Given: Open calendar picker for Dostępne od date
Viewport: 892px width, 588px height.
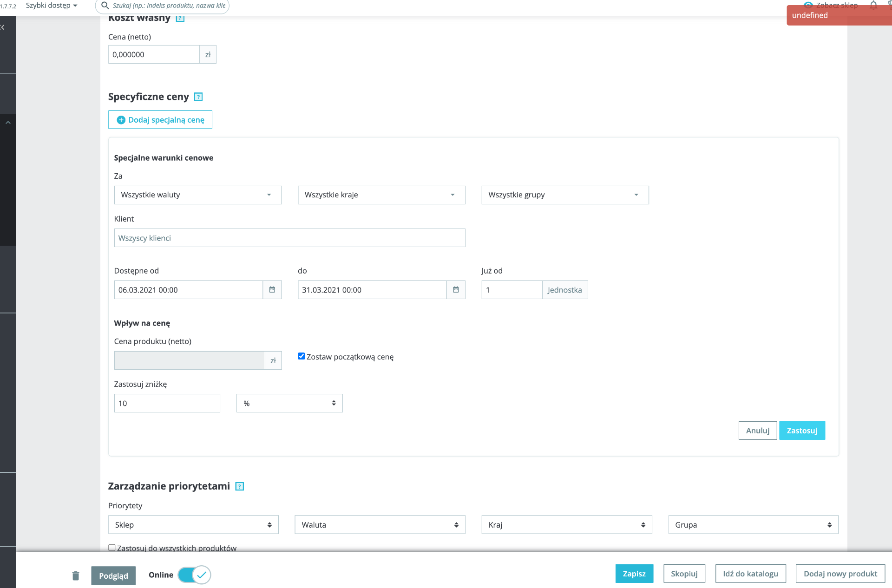Looking at the screenshot, I should [272, 290].
